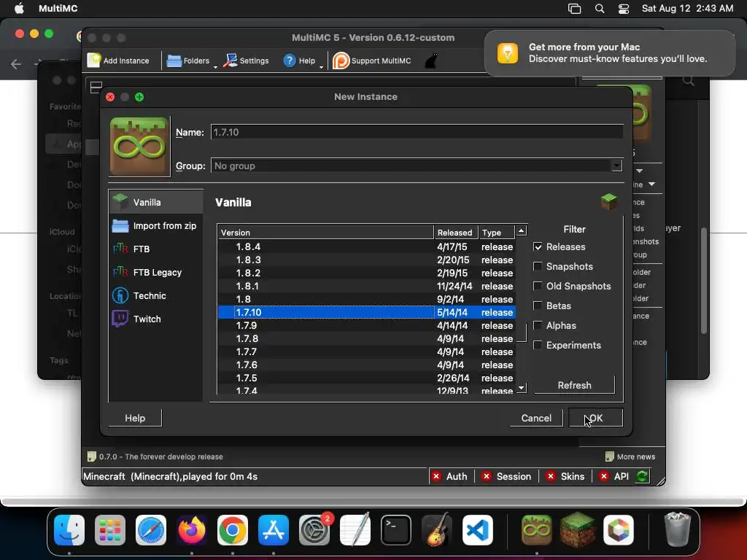The width and height of the screenshot is (747, 560).
Task: Open Spotlight search in menu bar
Action: click(x=600, y=9)
